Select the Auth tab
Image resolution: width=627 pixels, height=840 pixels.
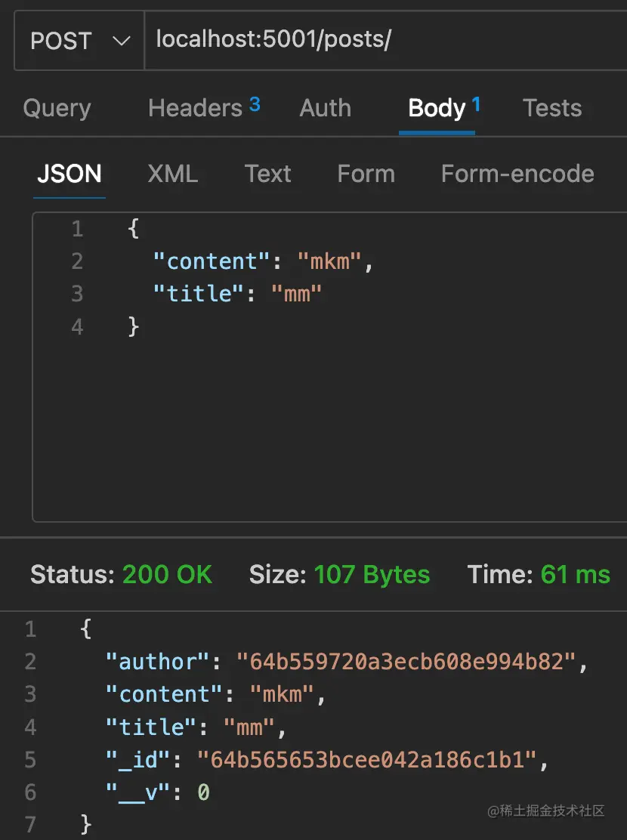(325, 108)
